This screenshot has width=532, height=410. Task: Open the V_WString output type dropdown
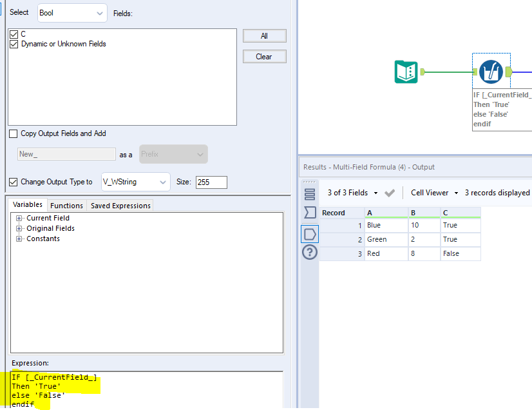(135, 182)
